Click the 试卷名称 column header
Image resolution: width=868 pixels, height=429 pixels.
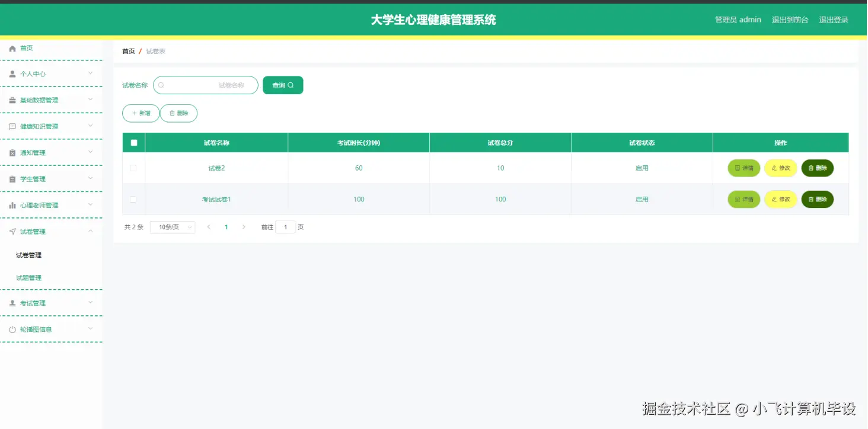(x=216, y=143)
